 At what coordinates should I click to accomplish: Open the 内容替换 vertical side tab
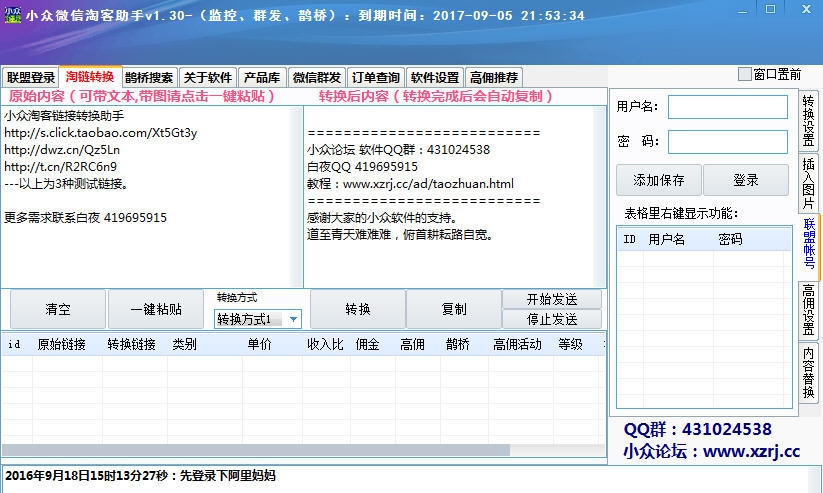808,373
